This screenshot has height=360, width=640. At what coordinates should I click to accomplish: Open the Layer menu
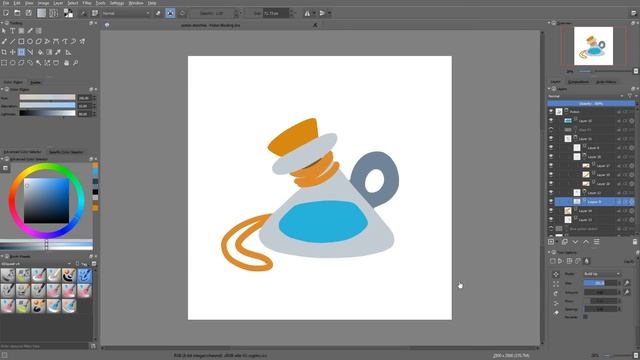pos(58,3)
